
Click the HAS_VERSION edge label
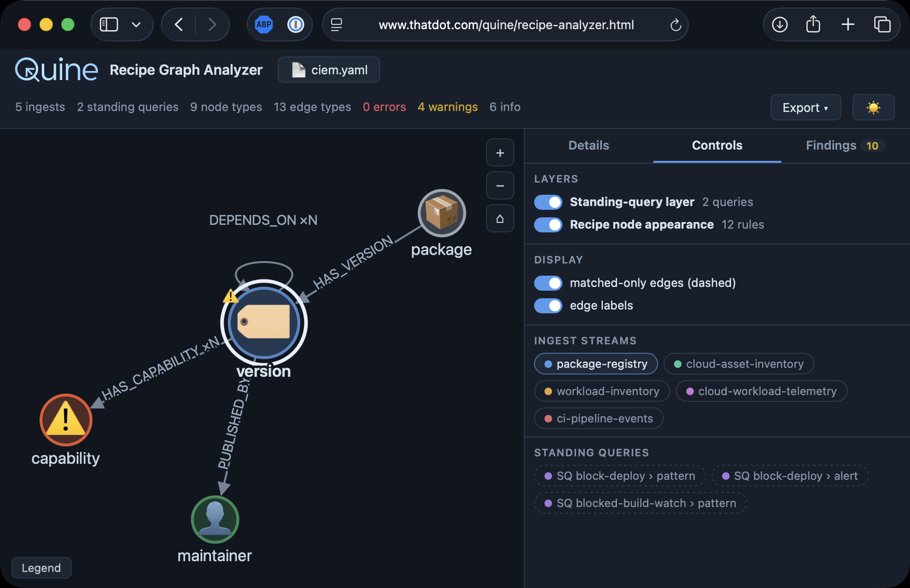[353, 264]
